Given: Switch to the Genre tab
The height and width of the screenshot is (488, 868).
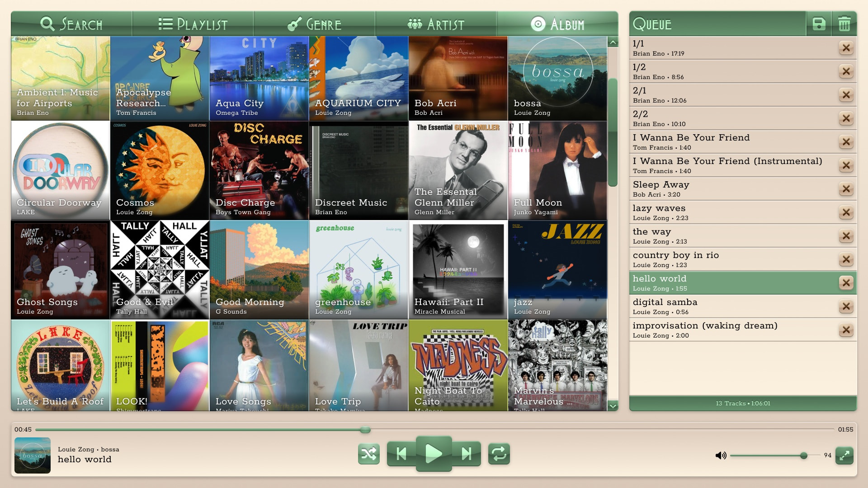Looking at the screenshot, I should point(315,24).
